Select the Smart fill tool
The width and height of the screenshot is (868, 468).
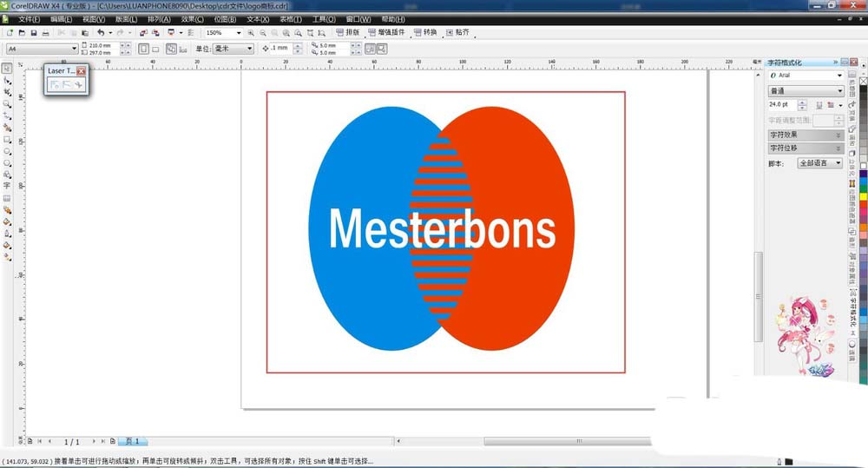[x=7, y=128]
